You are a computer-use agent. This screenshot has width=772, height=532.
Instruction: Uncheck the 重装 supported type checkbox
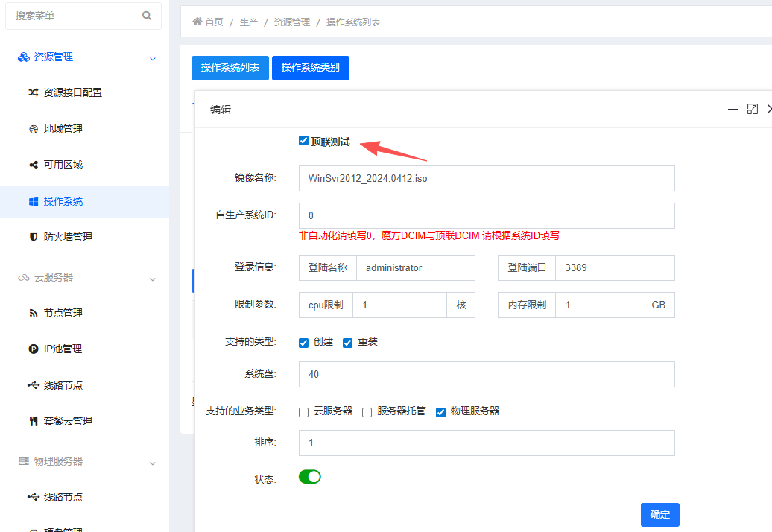tap(347, 343)
